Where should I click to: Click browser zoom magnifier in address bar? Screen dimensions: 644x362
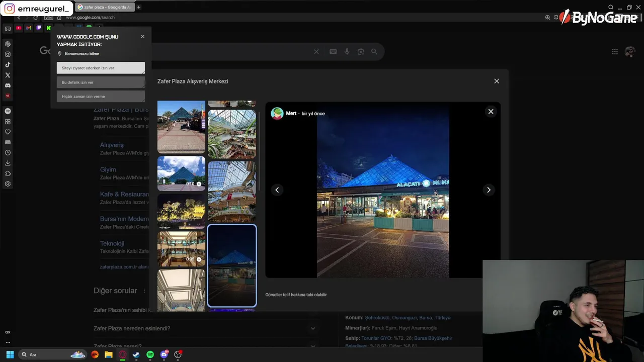point(547,18)
